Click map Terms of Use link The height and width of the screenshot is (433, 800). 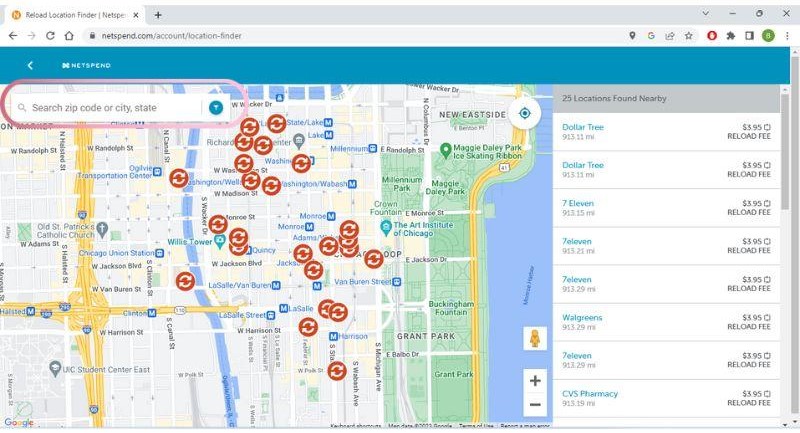[x=476, y=425]
